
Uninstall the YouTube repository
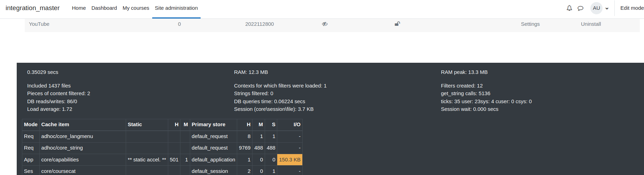591,24
